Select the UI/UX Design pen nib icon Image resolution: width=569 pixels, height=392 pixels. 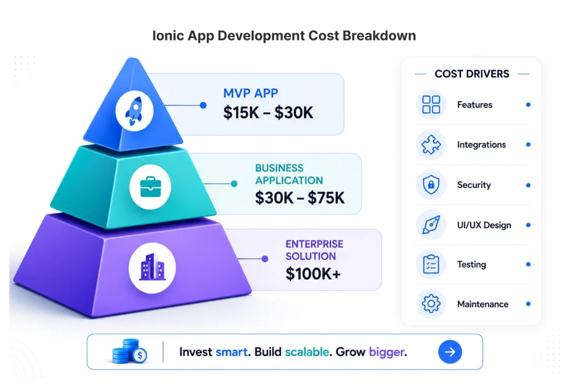tap(431, 225)
